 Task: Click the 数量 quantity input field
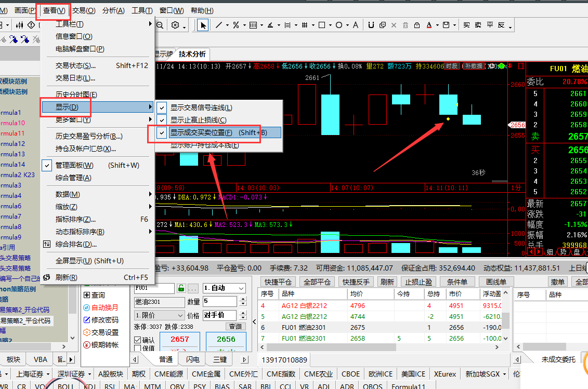(219, 301)
